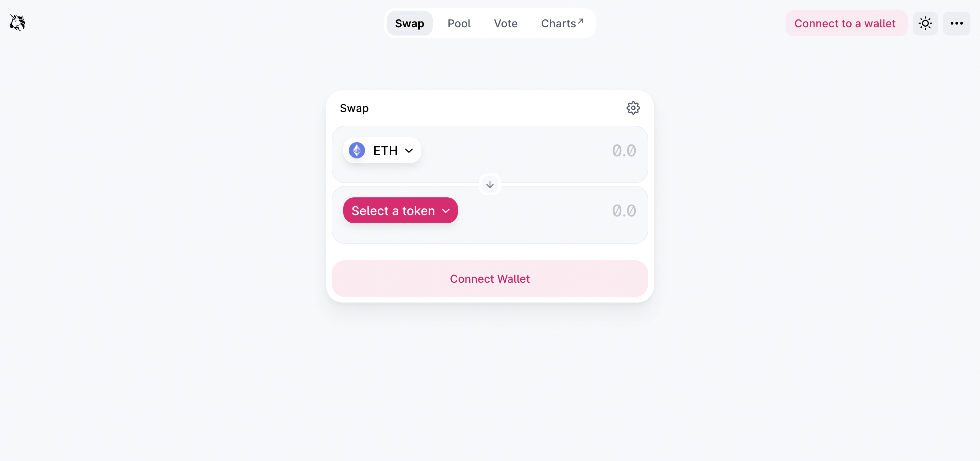Open the ETH token selector dropdown
The width and height of the screenshot is (980, 461).
(381, 150)
